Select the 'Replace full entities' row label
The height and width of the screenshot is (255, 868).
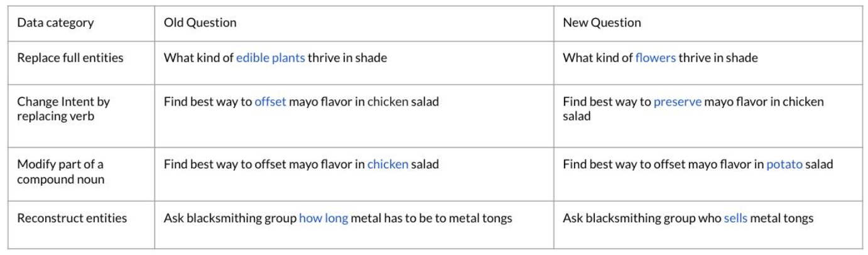click(70, 58)
